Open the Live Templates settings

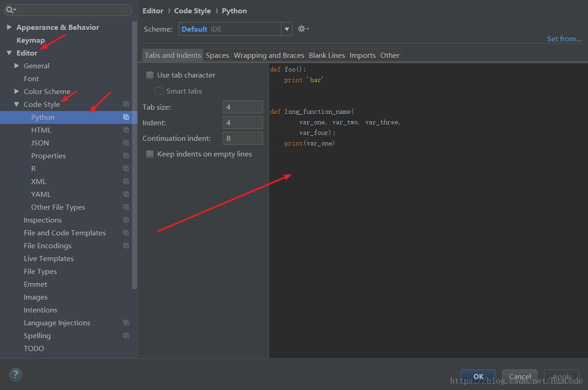click(x=49, y=258)
